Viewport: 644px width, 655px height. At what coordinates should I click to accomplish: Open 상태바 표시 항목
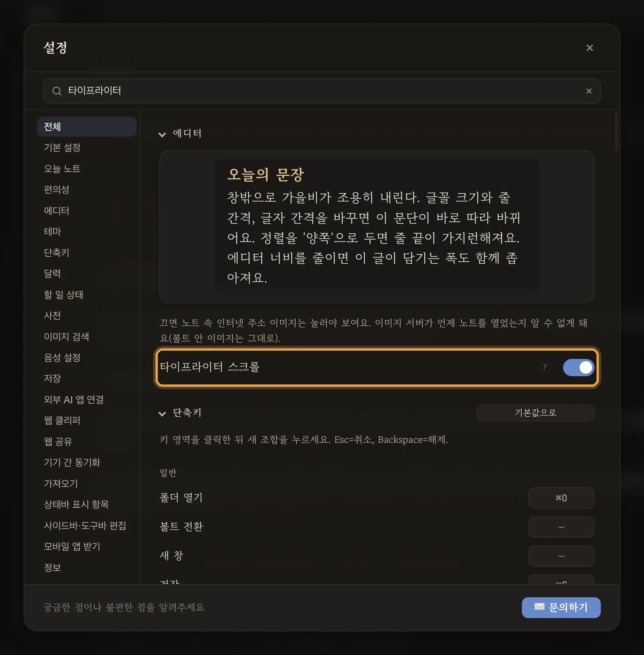click(x=87, y=504)
